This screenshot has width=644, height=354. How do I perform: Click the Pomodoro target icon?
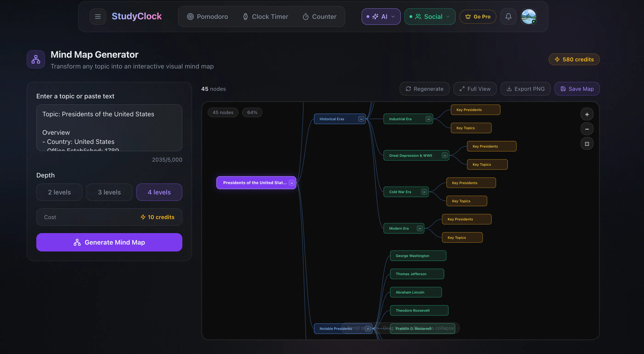(x=190, y=17)
